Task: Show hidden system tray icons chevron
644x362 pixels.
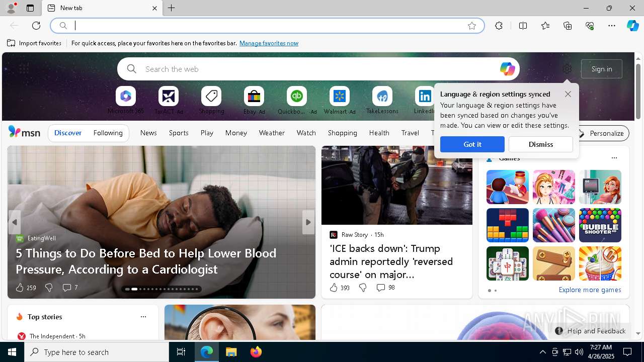Action: coord(542,352)
